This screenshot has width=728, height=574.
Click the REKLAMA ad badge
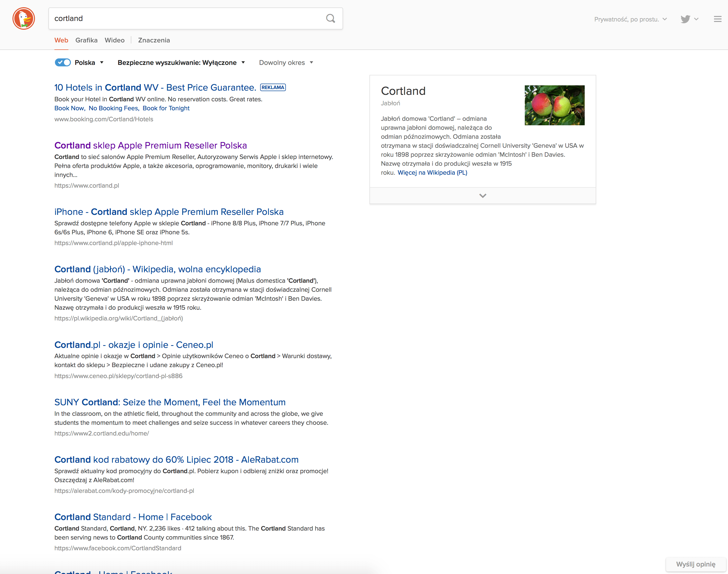pos(273,87)
